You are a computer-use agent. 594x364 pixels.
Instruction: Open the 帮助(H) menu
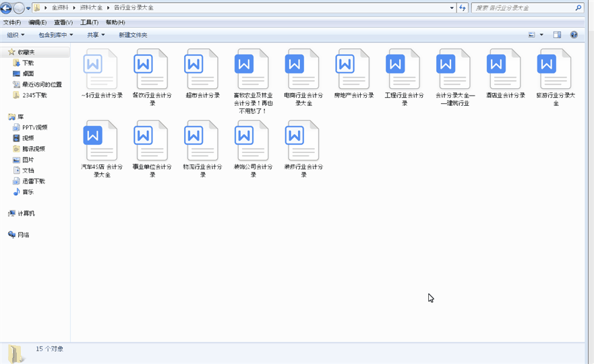point(115,22)
